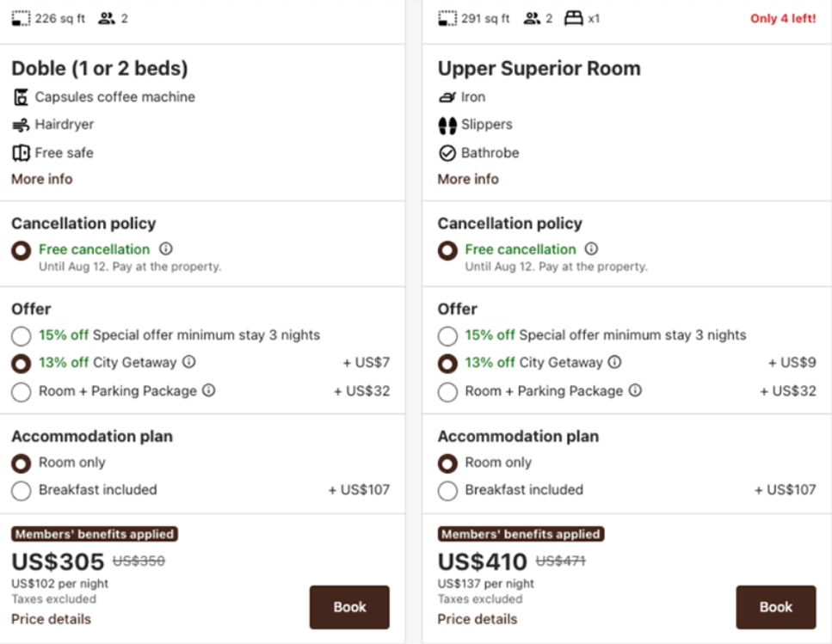Expand More info for Upper Superior Room

point(468,179)
